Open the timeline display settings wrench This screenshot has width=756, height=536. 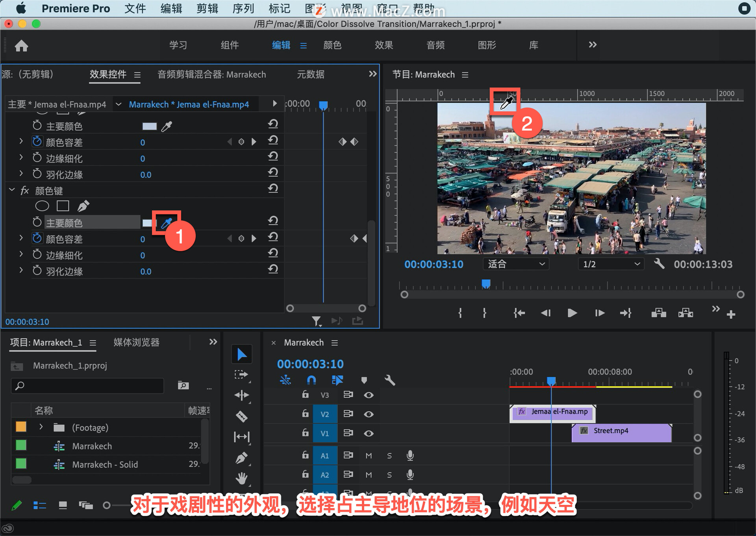[x=390, y=380]
